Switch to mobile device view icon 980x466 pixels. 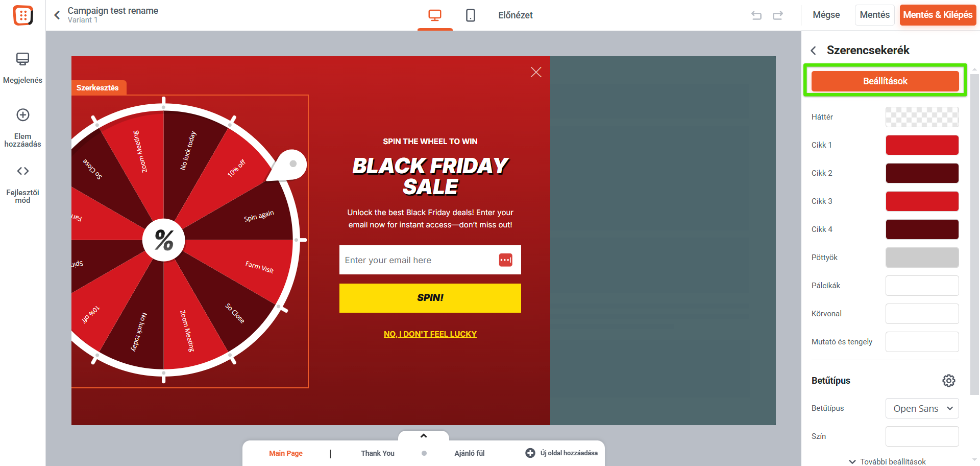click(471, 15)
